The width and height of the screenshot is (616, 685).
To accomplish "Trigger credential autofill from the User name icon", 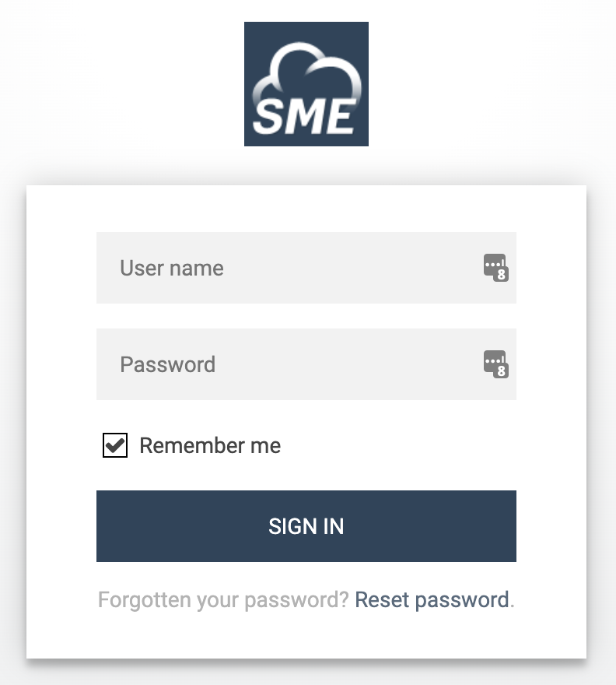I will pyautogui.click(x=495, y=267).
